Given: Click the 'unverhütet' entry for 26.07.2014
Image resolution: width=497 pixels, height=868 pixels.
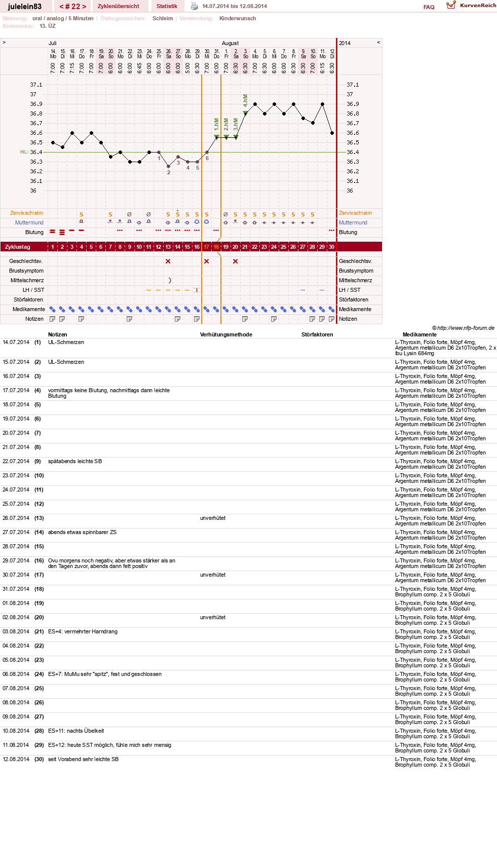Looking at the screenshot, I should click(213, 518).
